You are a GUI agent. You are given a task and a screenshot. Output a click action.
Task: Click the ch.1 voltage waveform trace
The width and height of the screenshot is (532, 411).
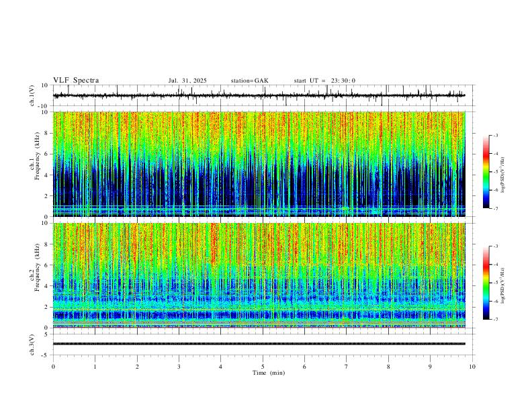[x=259, y=95]
